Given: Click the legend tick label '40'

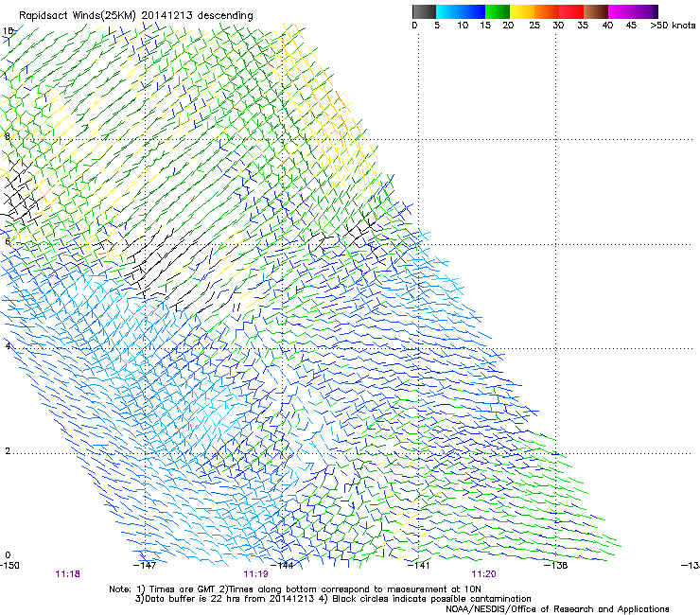Looking at the screenshot, I should point(607,26).
